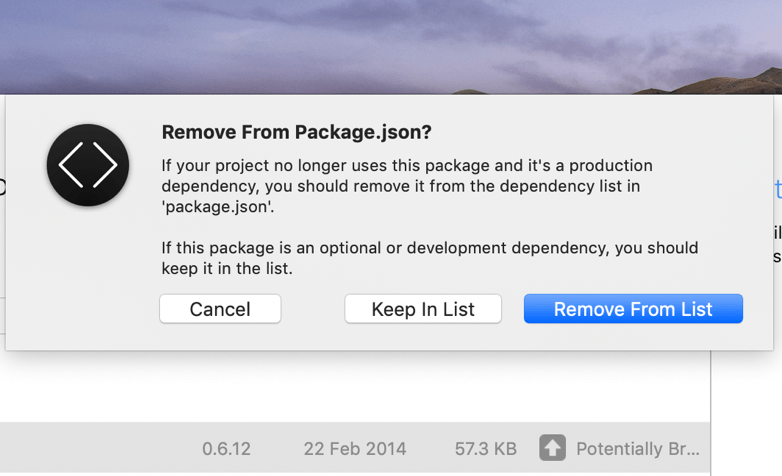Click the right side panel beside the list

tap(747, 413)
